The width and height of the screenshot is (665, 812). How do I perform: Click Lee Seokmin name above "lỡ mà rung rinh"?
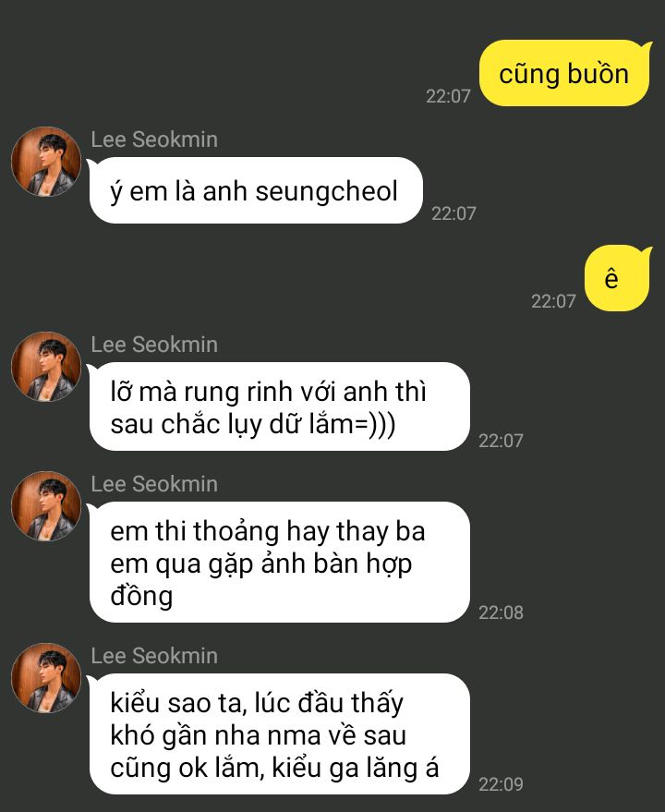click(154, 345)
